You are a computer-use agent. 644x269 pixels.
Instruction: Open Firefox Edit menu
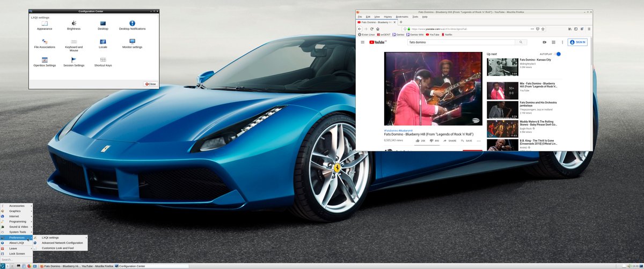coord(368,17)
